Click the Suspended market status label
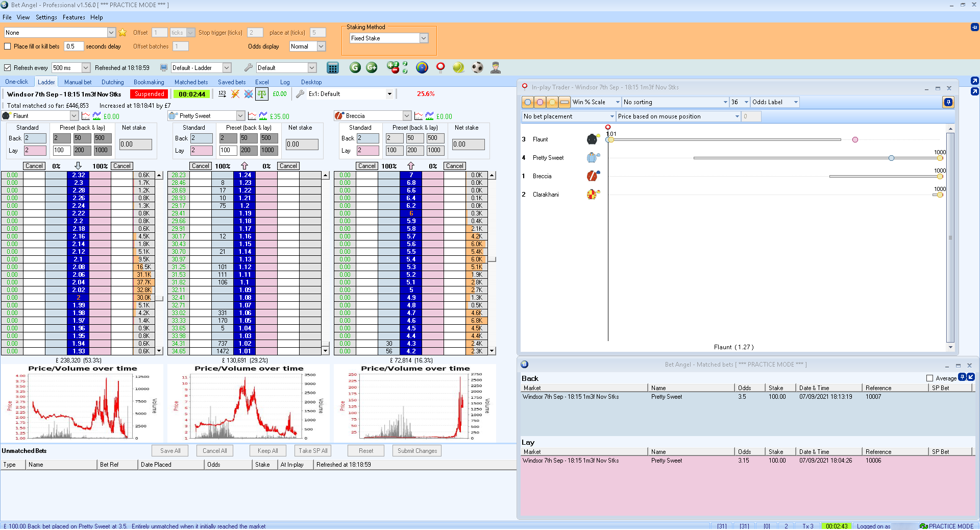This screenshot has height=530, width=980. pos(150,94)
